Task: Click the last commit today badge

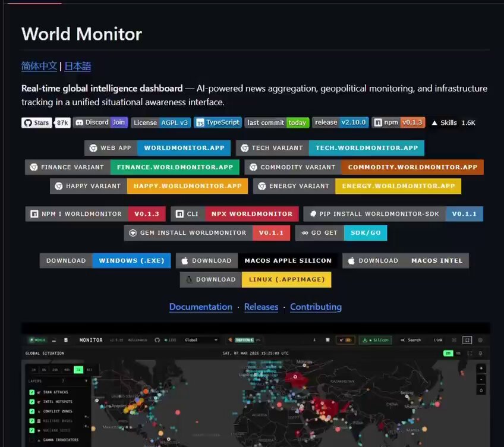Action: (277, 122)
